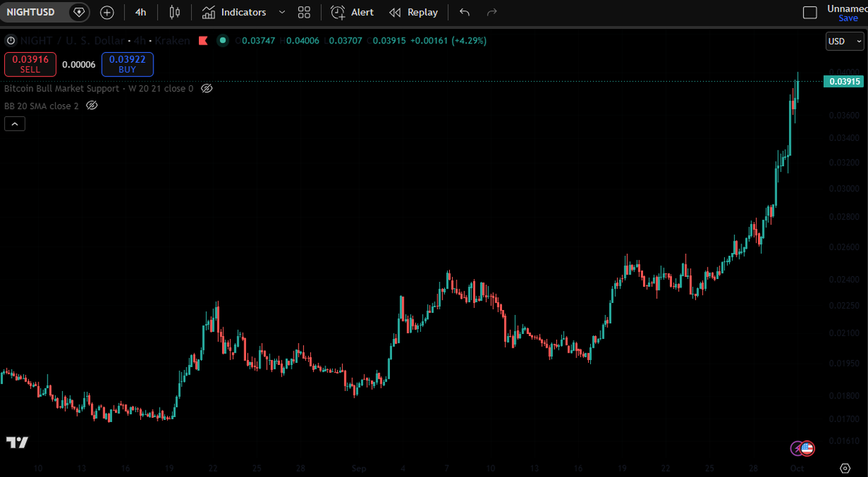Click the Unnamed layout name
The width and height of the screenshot is (868, 477).
[848, 8]
